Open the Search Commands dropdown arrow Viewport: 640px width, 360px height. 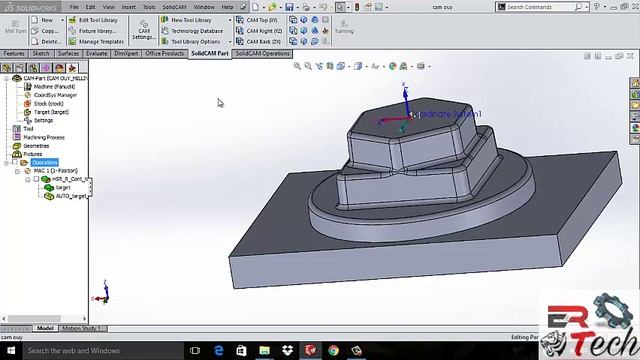point(587,7)
